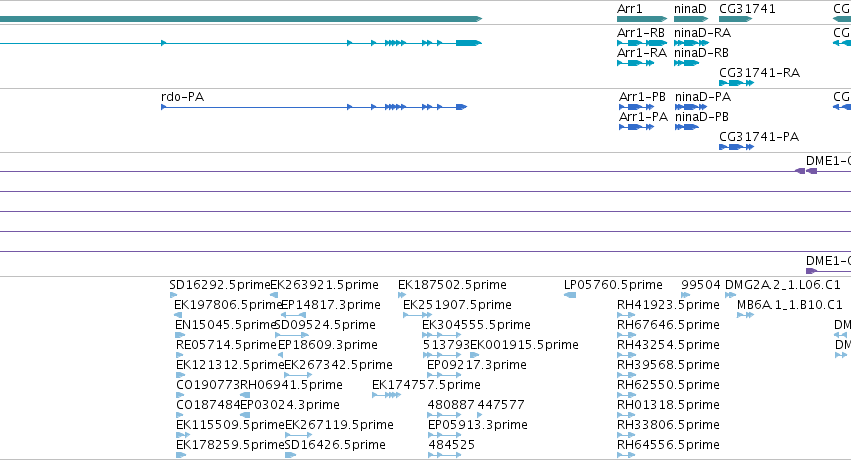Click the long teal gene bar

coord(241,19)
